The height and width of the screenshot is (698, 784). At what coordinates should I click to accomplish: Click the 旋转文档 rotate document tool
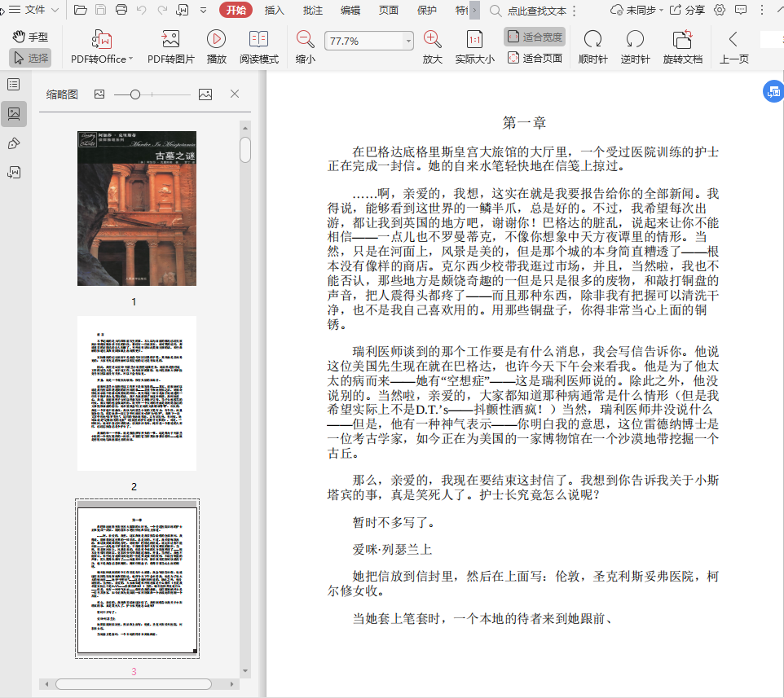682,47
